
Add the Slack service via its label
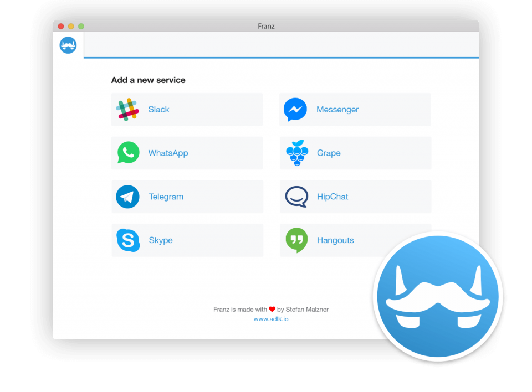coord(158,110)
